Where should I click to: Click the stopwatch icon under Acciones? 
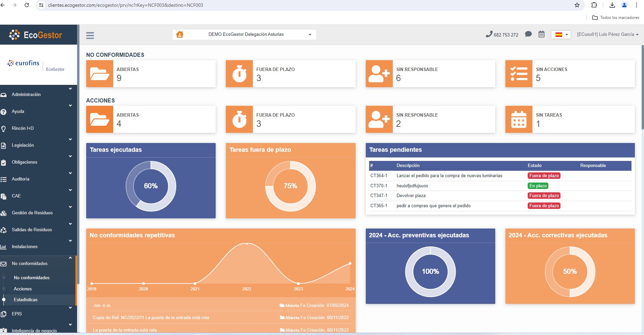(239, 119)
